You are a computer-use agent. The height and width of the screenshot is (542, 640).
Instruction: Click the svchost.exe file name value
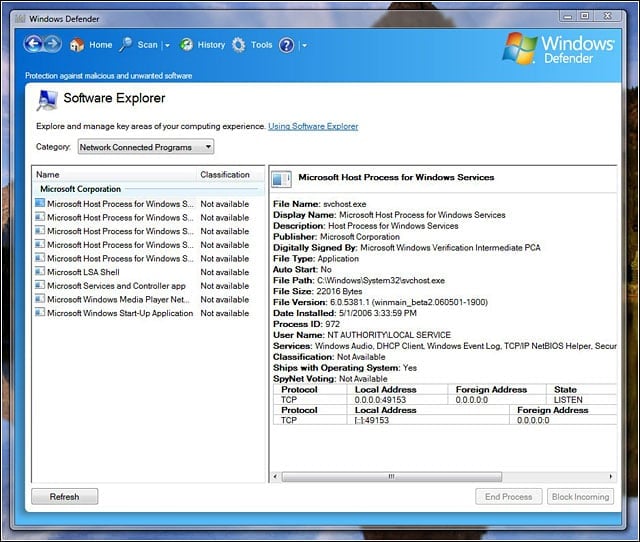[x=344, y=204]
